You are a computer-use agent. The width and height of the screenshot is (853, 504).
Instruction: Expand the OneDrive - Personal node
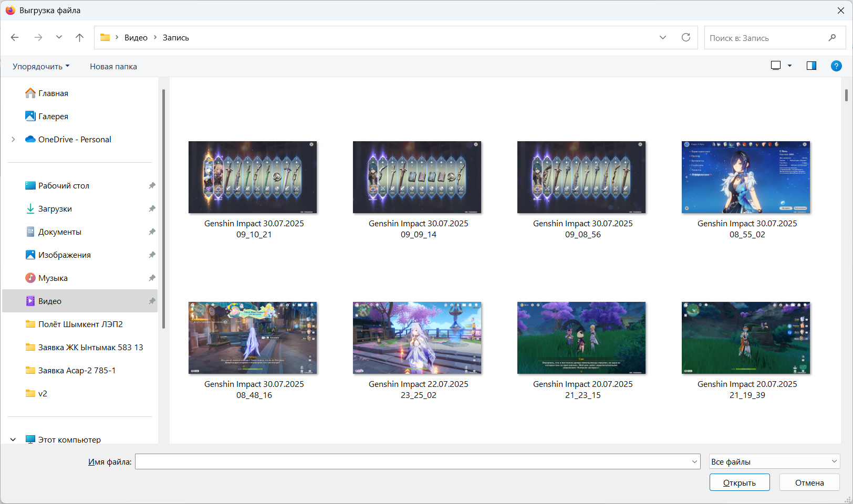tap(13, 139)
